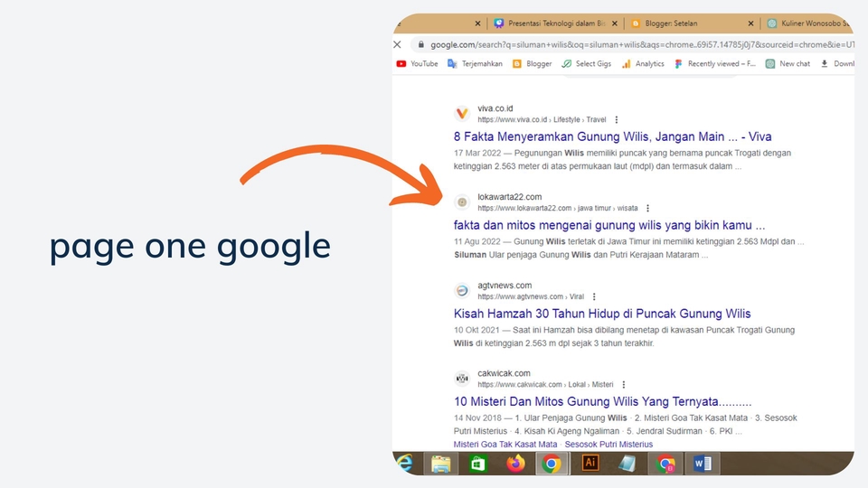Open Kisah Hamzah 30 Tahun Hidup result
Screen dimensions: 868x488
[602, 314]
